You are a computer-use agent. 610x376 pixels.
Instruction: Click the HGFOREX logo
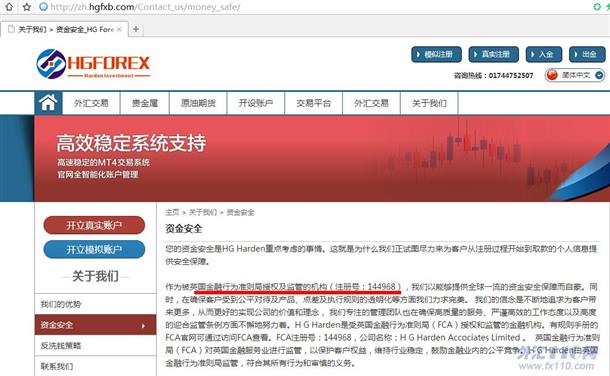click(93, 64)
